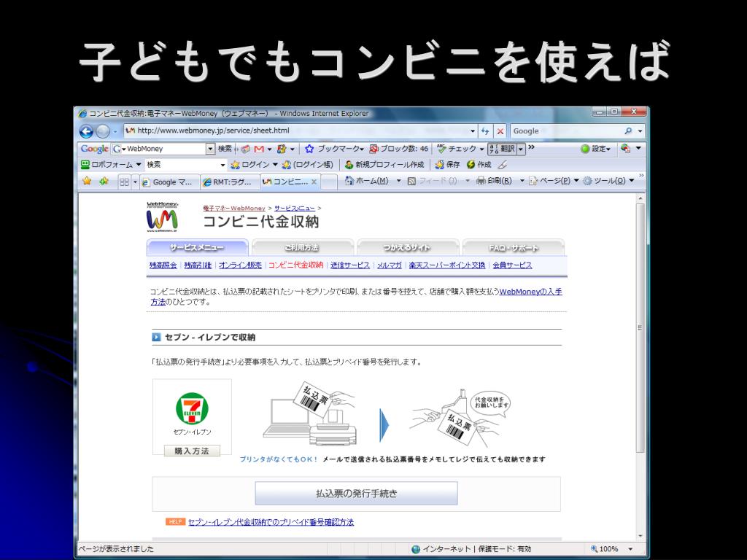Click the vertical scrollbar thumb of the page
Image resolution: width=747 pixels, height=560 pixels.
point(640,328)
